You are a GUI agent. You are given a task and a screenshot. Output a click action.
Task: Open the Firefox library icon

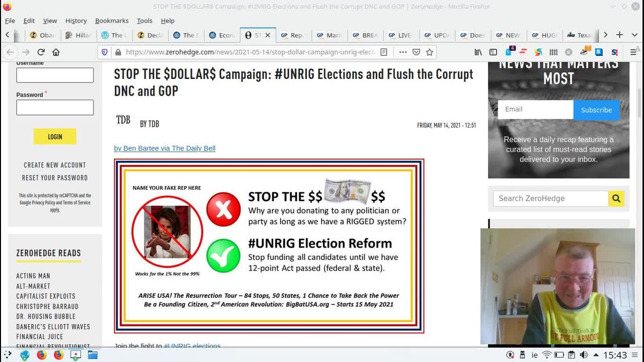coord(478,52)
